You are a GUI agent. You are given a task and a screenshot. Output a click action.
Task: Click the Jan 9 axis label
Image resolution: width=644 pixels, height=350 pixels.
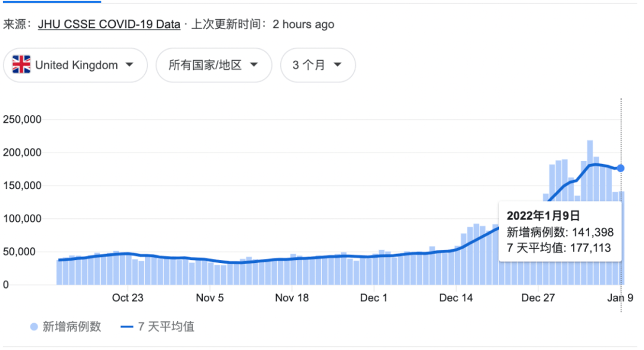(x=620, y=298)
